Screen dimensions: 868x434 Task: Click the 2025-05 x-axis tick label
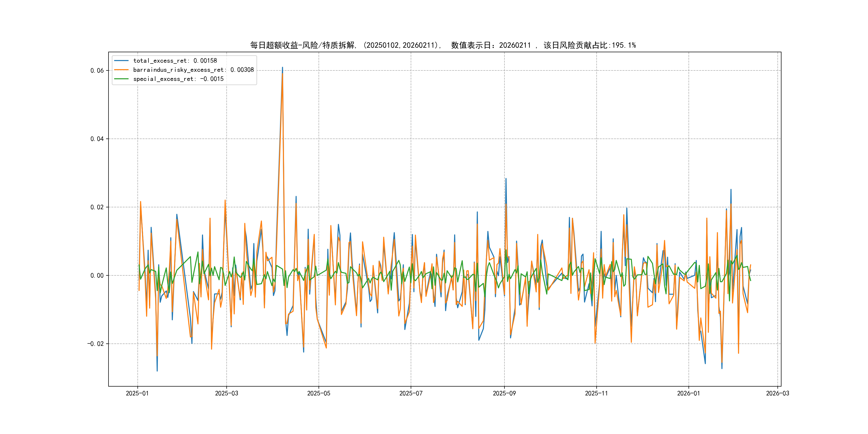(x=319, y=394)
